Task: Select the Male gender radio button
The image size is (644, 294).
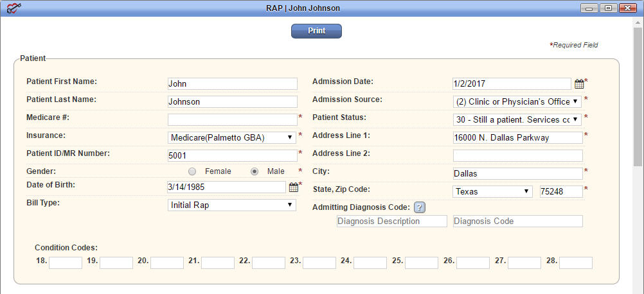Action: point(255,171)
